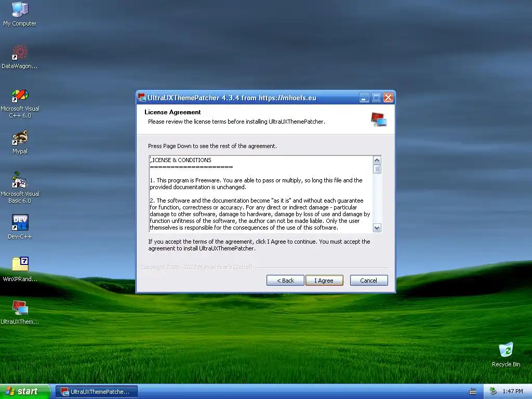Close the installer window

point(388,98)
